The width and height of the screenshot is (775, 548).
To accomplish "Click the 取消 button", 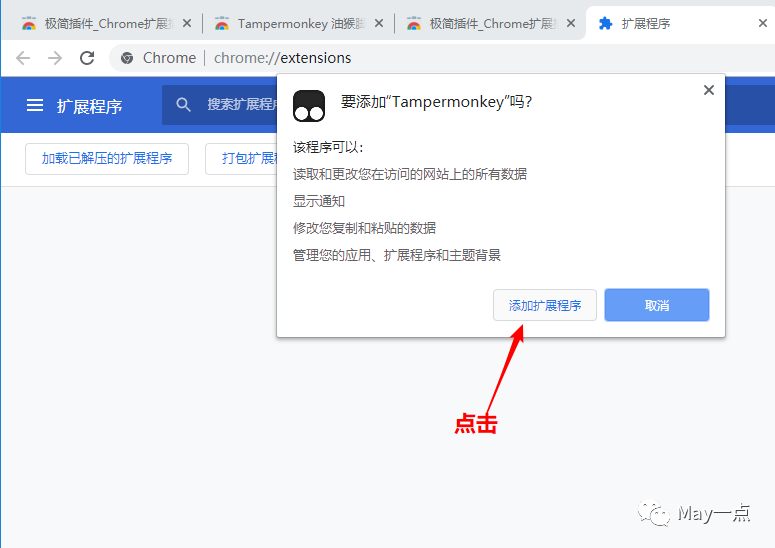I will coord(657,305).
